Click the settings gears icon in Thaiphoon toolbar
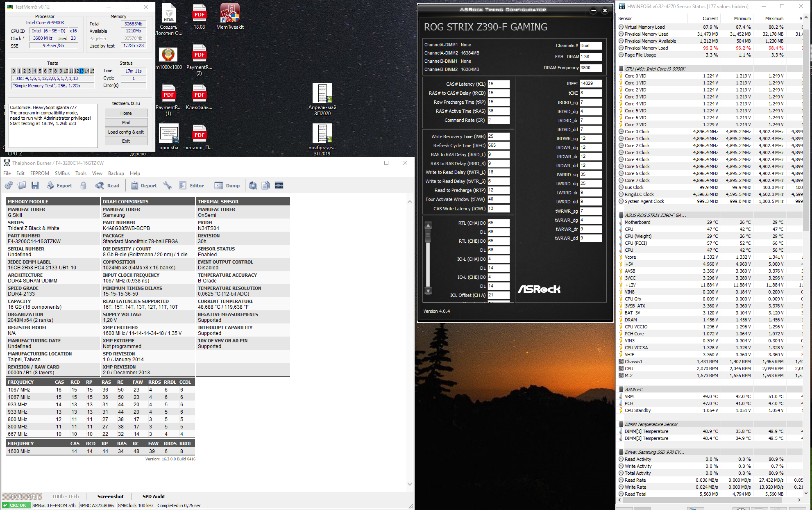 click(9, 186)
